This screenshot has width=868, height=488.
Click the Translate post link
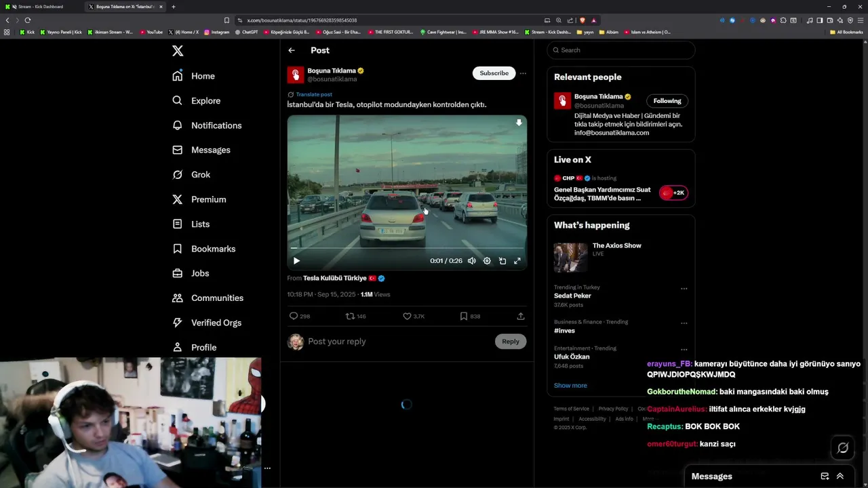pyautogui.click(x=314, y=94)
